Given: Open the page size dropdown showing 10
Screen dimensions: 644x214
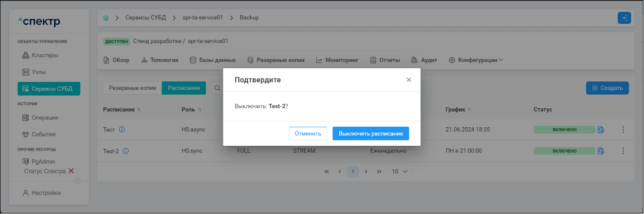Looking at the screenshot, I should click(x=400, y=172).
